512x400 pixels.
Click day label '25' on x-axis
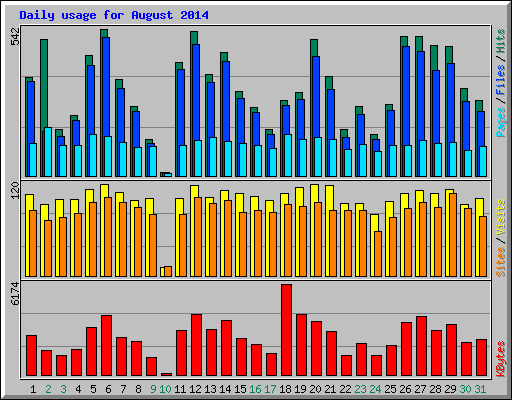(391, 389)
